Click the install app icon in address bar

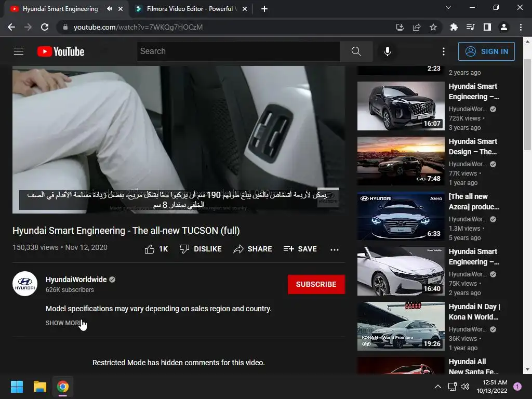[400, 27]
